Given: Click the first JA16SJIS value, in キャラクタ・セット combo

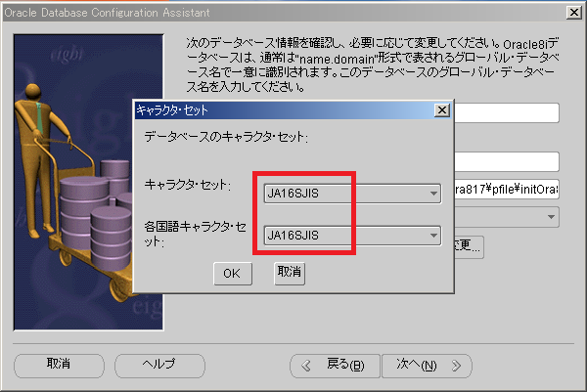Looking at the screenshot, I should pyautogui.click(x=293, y=194).
